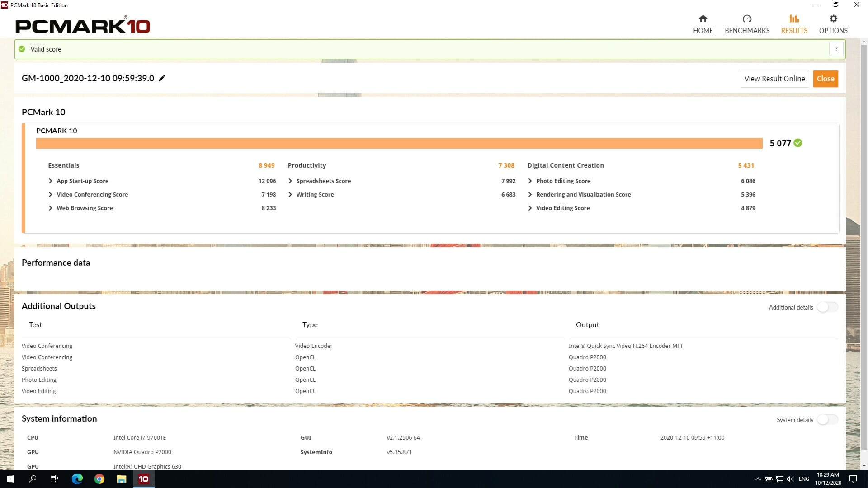This screenshot has width=868, height=488.
Task: Click the green check beside 5 077 score
Action: [798, 143]
